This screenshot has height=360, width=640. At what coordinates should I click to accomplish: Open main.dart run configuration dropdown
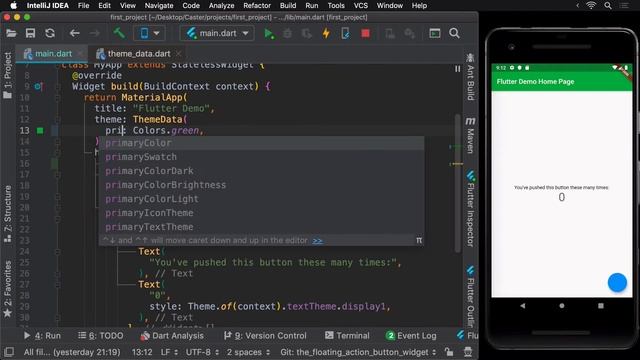point(217,33)
